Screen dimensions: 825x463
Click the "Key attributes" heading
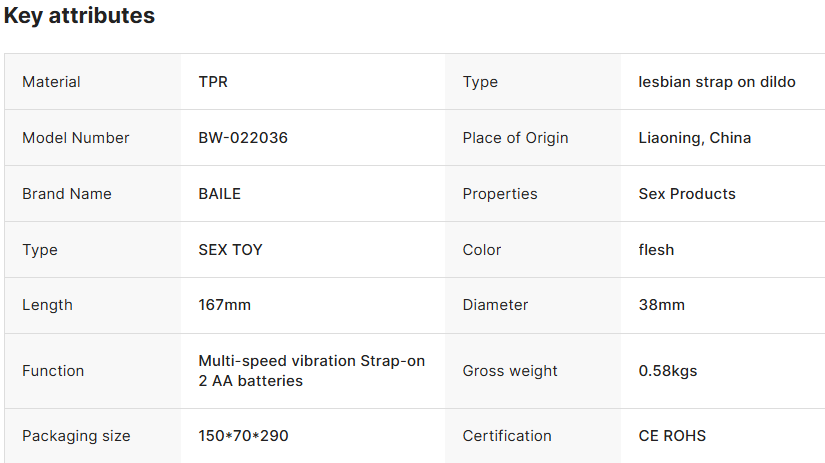pyautogui.click(x=80, y=16)
